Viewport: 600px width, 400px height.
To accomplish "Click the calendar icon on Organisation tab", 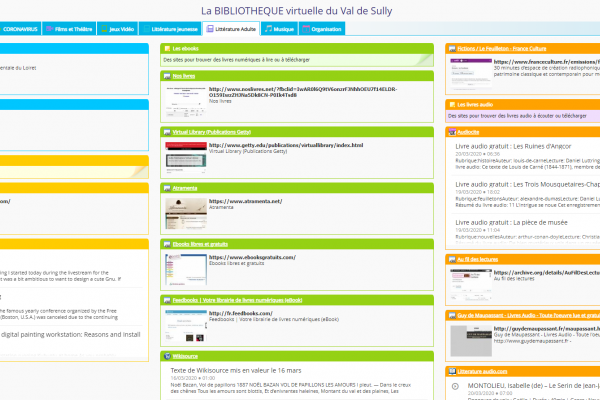I will [x=306, y=29].
